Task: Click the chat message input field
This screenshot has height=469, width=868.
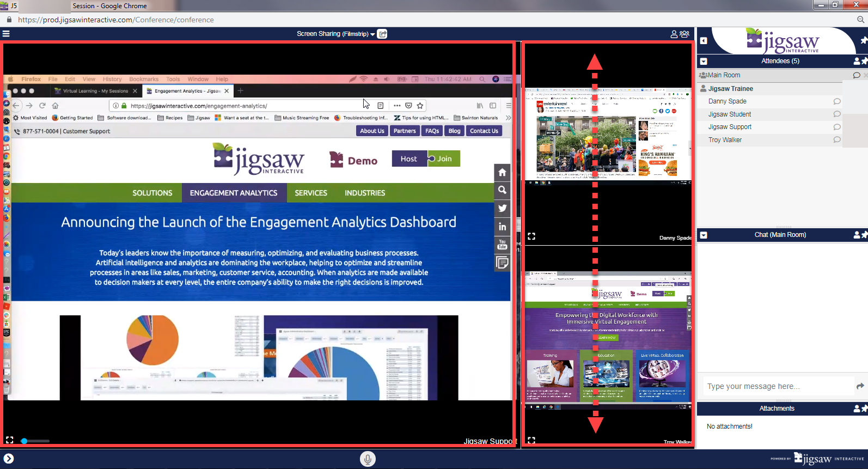Action: (x=778, y=386)
